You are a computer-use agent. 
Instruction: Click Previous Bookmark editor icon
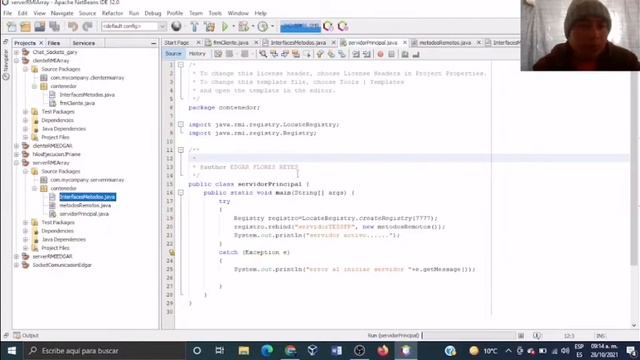320,54
